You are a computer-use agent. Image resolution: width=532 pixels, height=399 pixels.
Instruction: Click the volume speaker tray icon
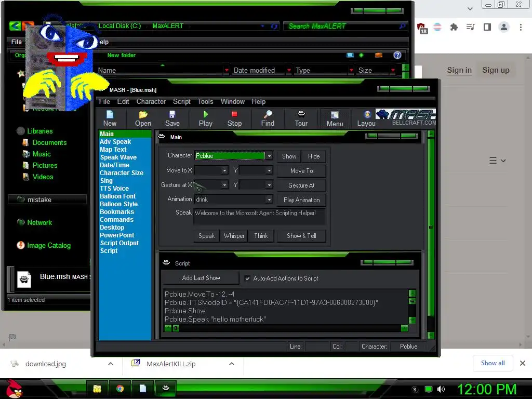(441, 389)
